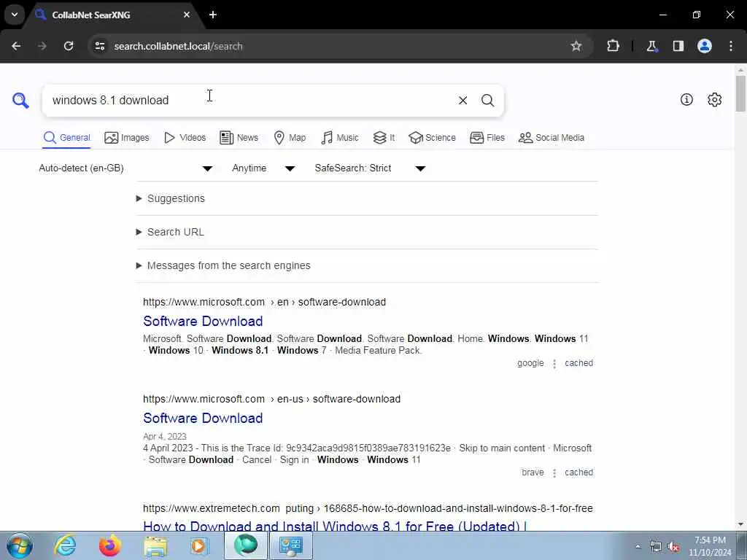Click the microsoft.com en software-download URL
The height and width of the screenshot is (560, 747).
tap(264, 302)
